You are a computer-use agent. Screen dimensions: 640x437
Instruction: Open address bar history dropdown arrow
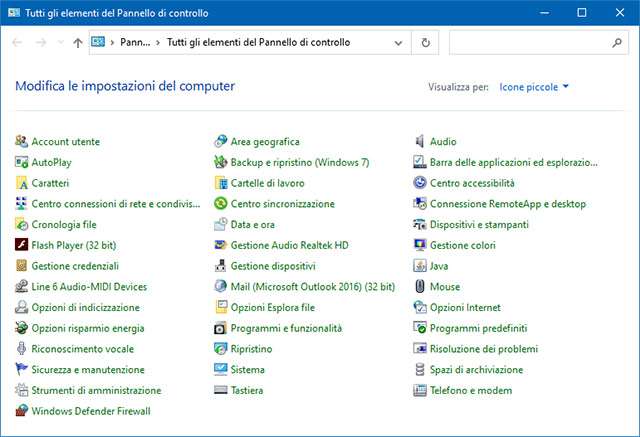pyautogui.click(x=400, y=43)
